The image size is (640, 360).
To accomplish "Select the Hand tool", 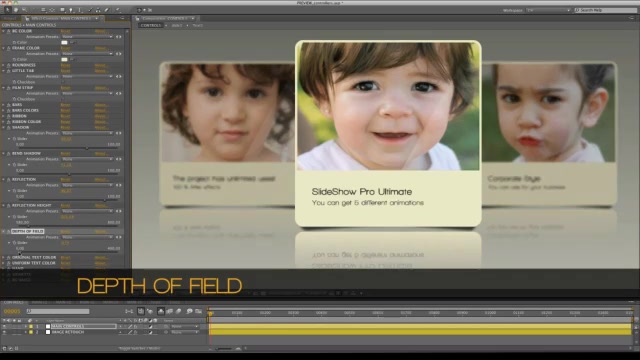I will (16, 10).
